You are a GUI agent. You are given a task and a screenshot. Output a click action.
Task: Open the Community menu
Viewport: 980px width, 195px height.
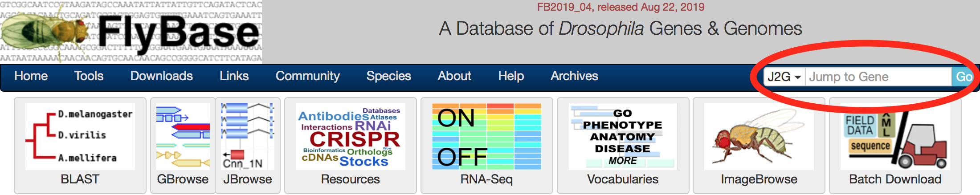(x=308, y=76)
